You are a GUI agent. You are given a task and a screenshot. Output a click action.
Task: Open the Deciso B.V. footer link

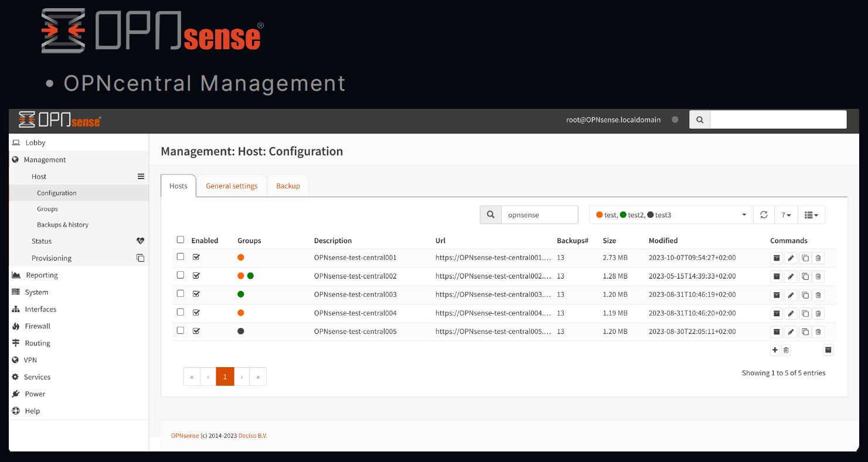[x=253, y=436]
